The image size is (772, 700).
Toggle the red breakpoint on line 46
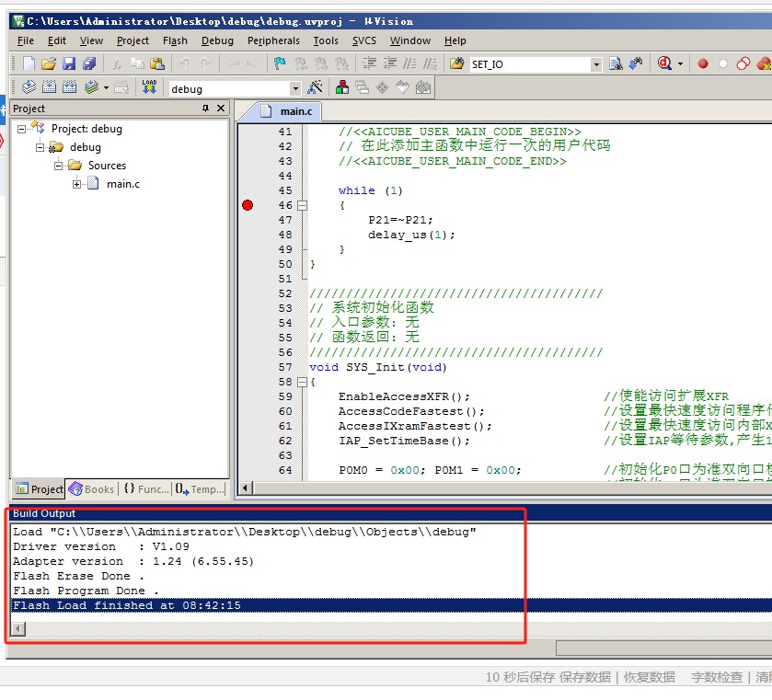point(248,205)
